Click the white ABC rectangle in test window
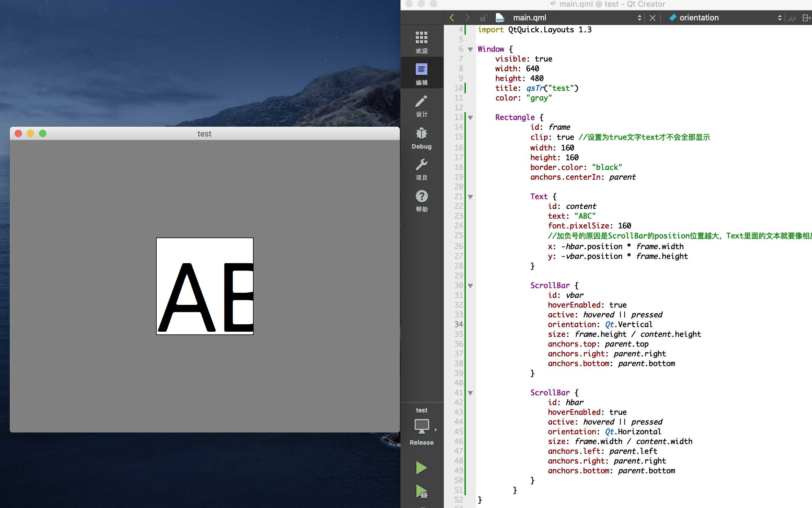This screenshot has width=812, height=508. [205, 286]
